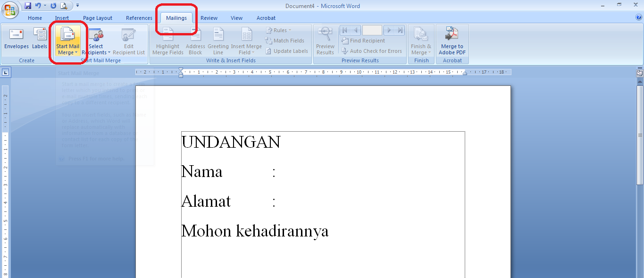Click inside the record number box
This screenshot has width=644, height=278.
click(372, 30)
